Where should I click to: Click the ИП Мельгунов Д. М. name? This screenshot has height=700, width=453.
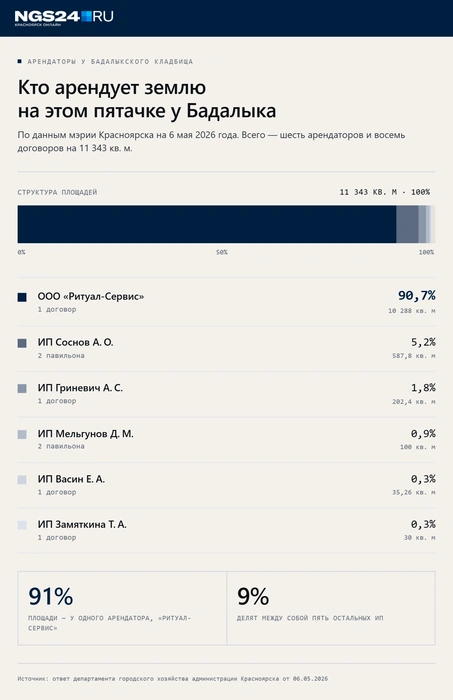(x=85, y=433)
